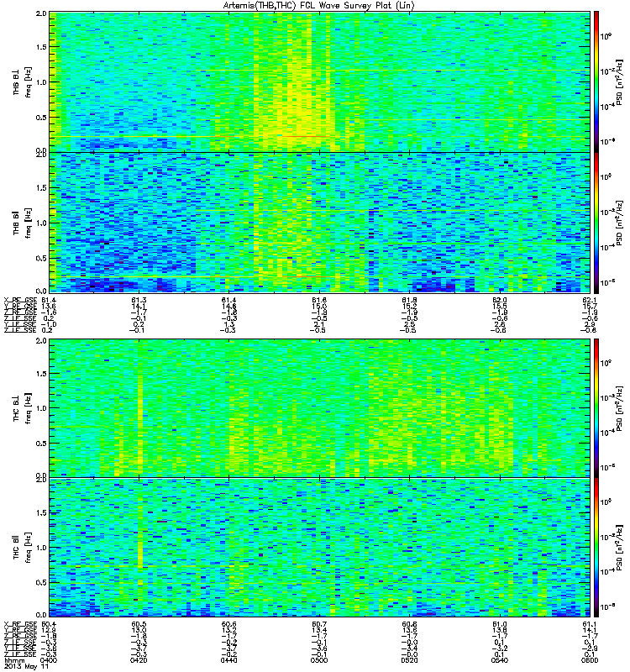The height and width of the screenshot is (672, 630).
Task: Click the 0440 time label
Action: [229, 660]
